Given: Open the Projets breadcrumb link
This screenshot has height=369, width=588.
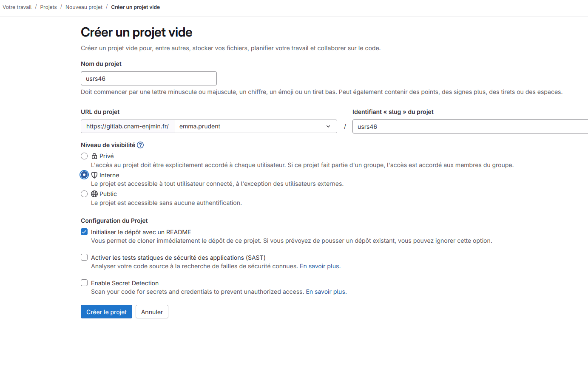Looking at the screenshot, I should coord(48,7).
